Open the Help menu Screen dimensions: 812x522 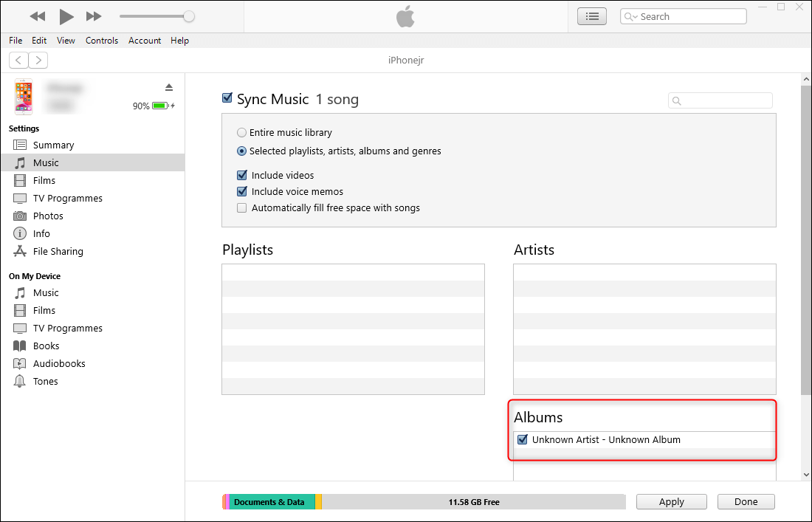point(179,41)
